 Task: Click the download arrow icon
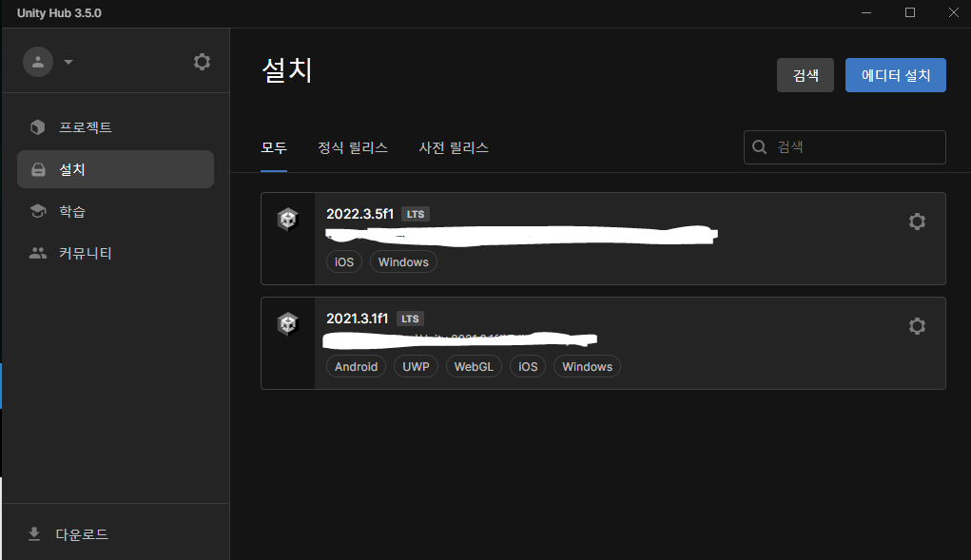[x=34, y=534]
